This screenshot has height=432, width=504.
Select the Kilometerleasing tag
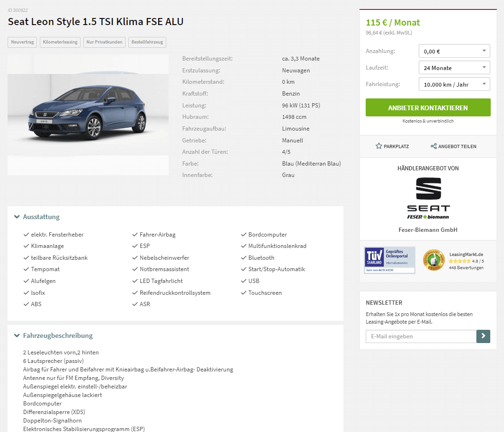tap(60, 42)
